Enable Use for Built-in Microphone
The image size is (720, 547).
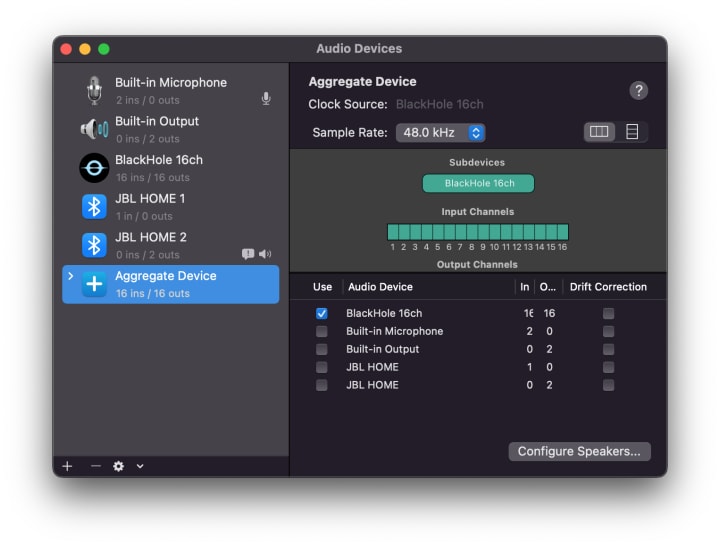click(321, 331)
